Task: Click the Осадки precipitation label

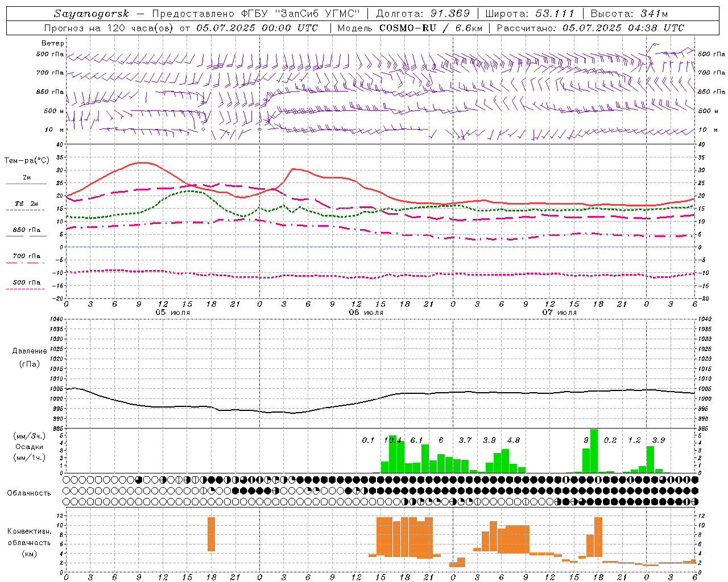Action: (x=30, y=447)
